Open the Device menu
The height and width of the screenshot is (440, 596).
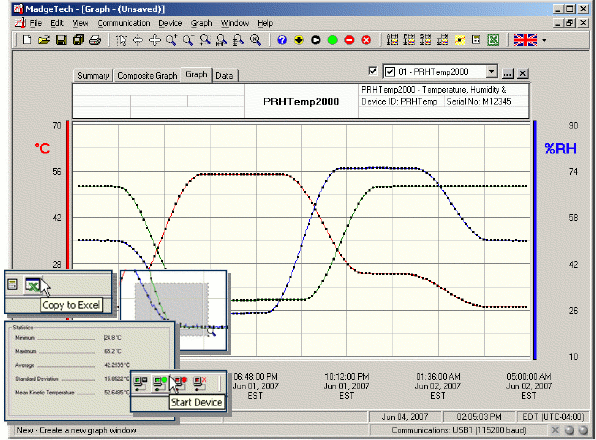tap(170, 23)
